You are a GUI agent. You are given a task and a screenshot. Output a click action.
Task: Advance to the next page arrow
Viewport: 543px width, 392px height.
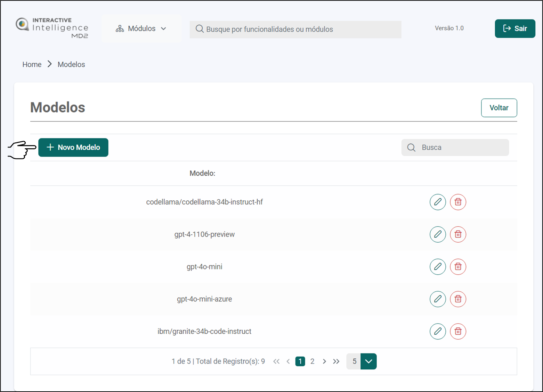tap(324, 361)
